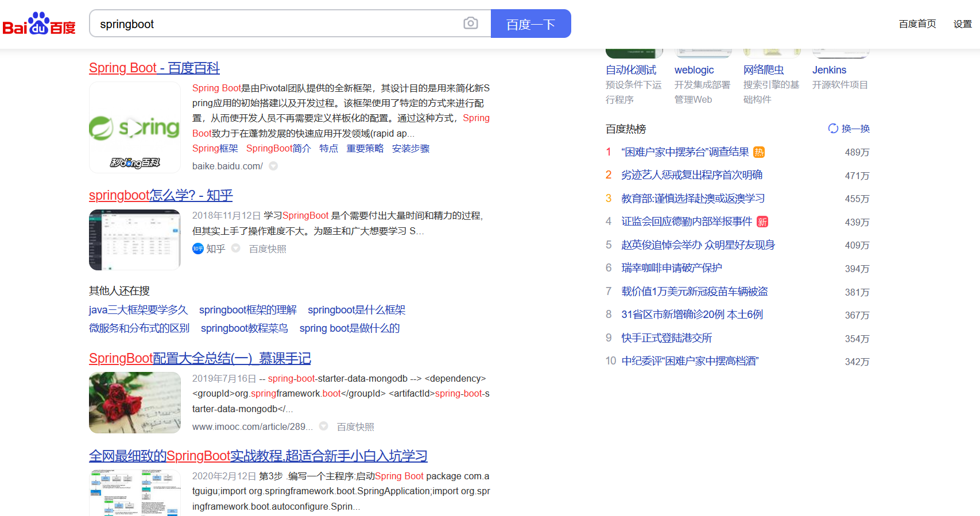Screen dimensions: 980x516
Task: Click the Spring logo thumbnail
Action: click(135, 127)
